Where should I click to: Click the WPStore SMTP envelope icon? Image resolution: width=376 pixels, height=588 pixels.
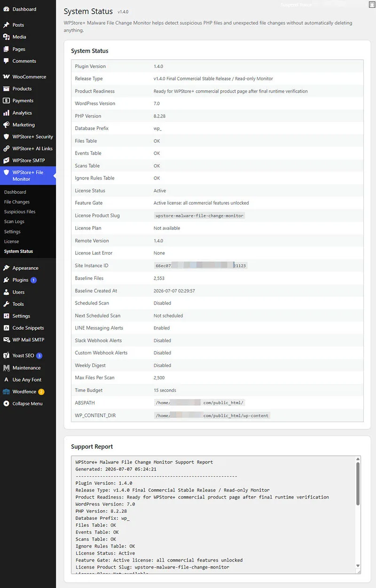[x=6, y=160]
